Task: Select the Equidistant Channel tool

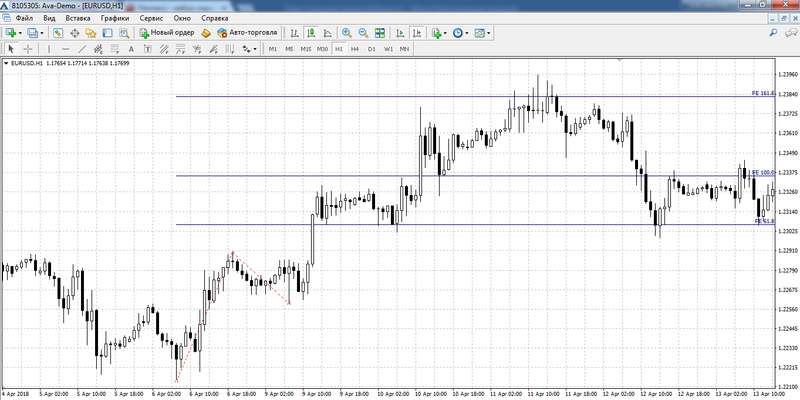Action: click(98, 49)
